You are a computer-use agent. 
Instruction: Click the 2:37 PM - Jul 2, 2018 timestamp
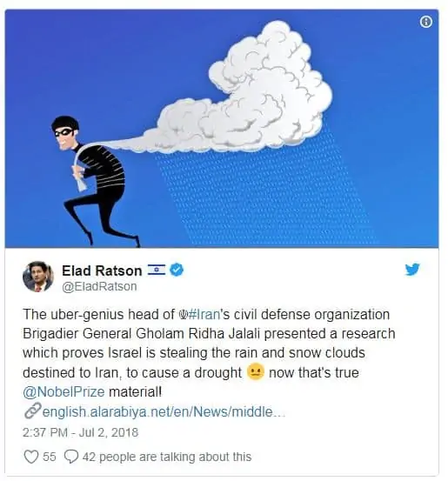[80, 432]
